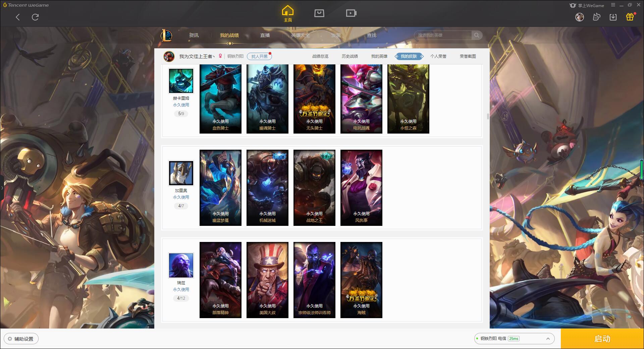Click the search magnifier button

[x=477, y=35]
